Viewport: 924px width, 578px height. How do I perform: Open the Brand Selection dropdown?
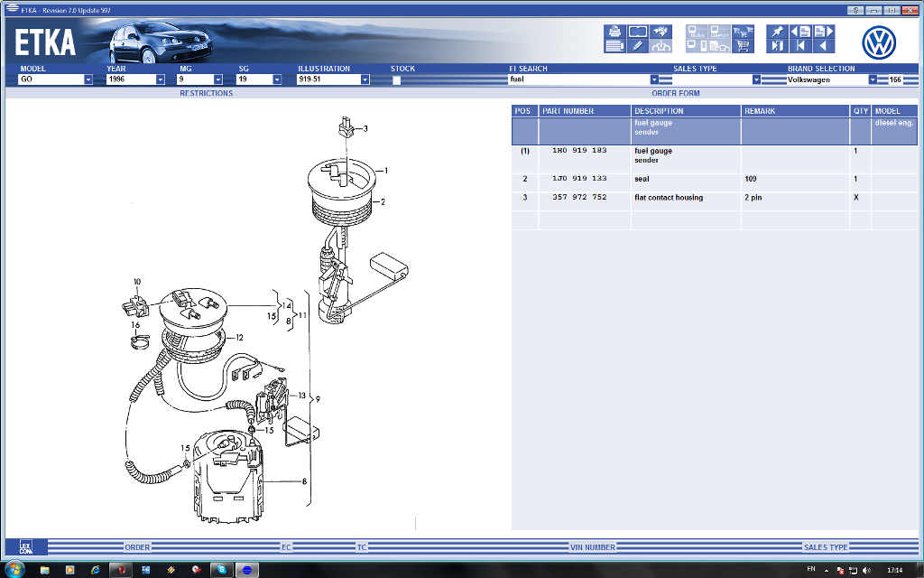[873, 79]
